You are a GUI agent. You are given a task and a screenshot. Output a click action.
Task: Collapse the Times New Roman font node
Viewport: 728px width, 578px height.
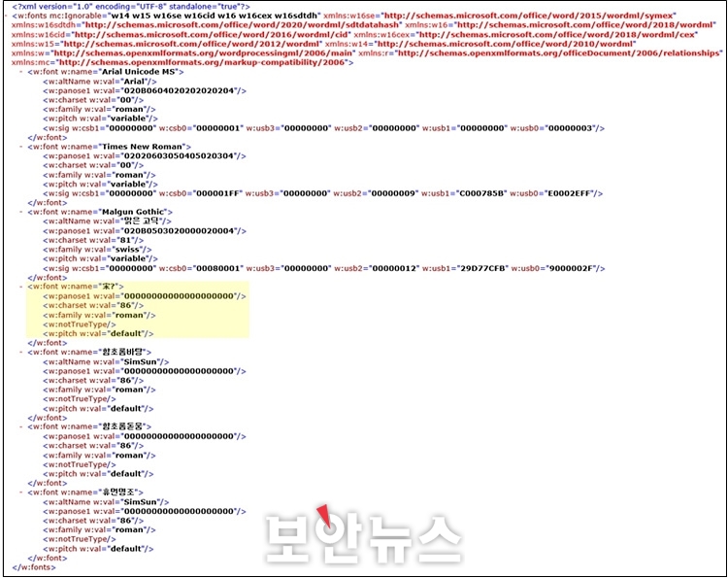point(22,145)
